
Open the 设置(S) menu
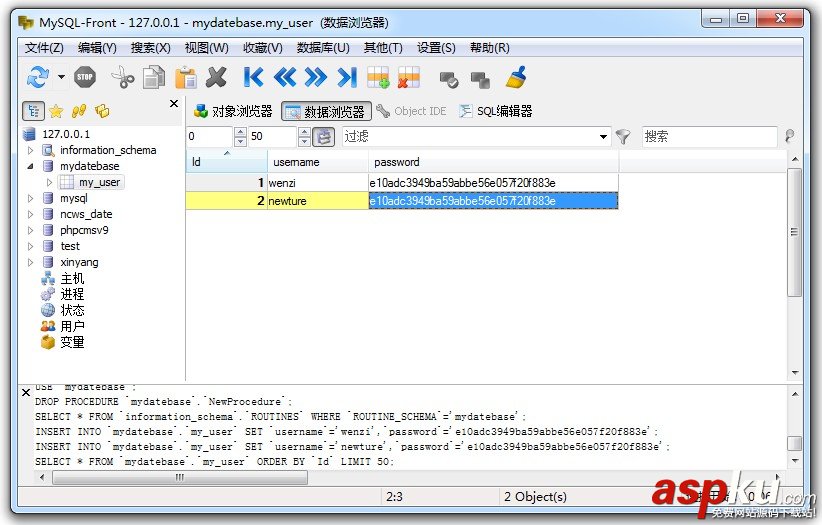(436, 48)
